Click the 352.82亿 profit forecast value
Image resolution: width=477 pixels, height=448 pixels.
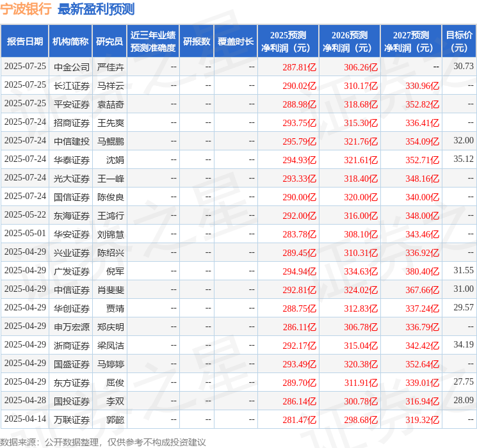422,104
